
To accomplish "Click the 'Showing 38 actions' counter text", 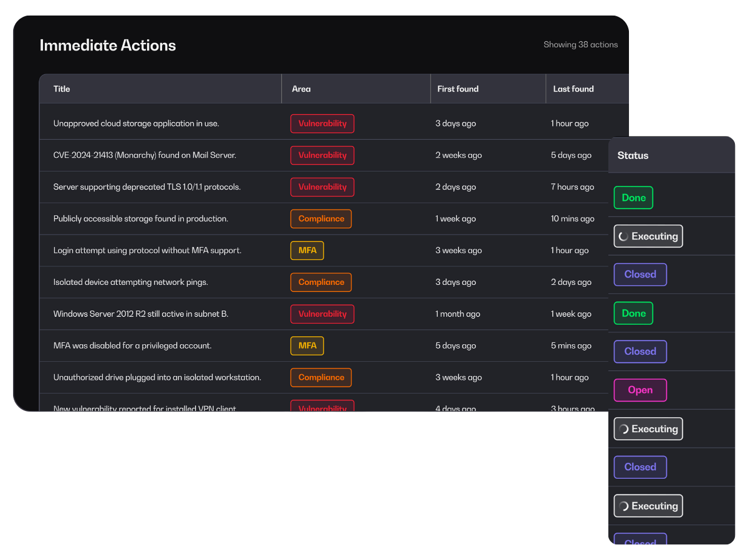I will (580, 45).
